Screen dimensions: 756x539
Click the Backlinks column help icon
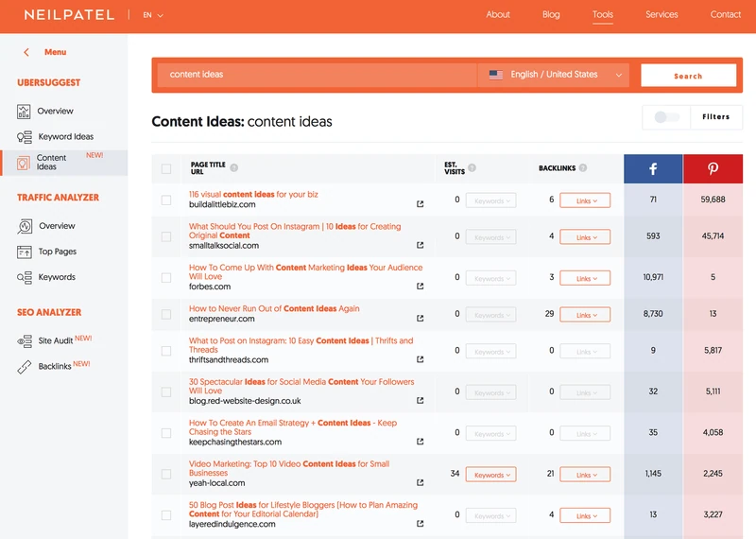coord(583,168)
